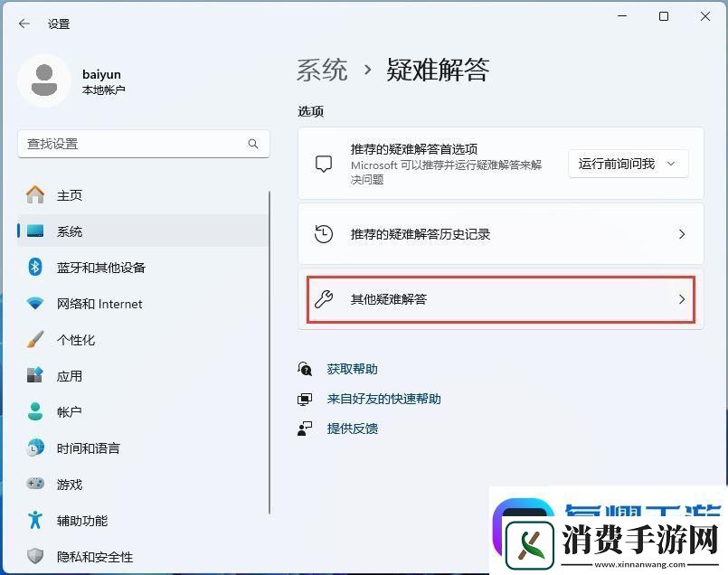This screenshot has height=575, width=728.
Task: Open 游戏 settings
Action: tap(143, 484)
